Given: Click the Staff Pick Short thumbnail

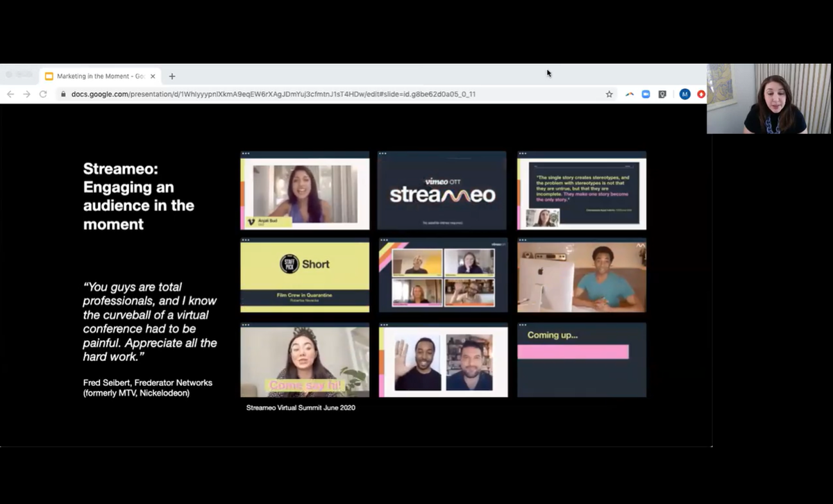Looking at the screenshot, I should pyautogui.click(x=305, y=276).
